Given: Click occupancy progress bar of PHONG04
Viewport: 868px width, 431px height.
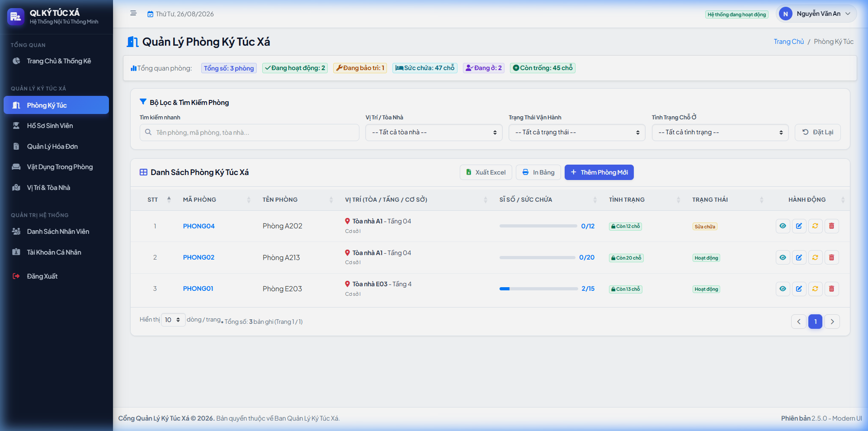Looking at the screenshot, I should pos(538,226).
